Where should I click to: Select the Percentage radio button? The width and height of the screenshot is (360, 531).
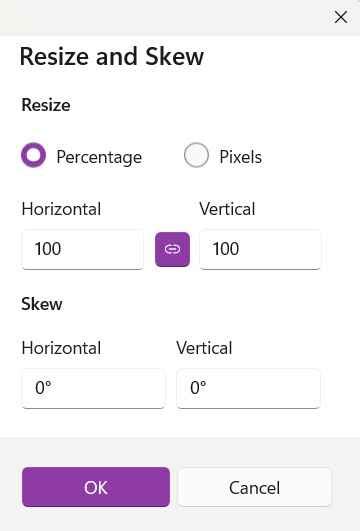[34, 155]
